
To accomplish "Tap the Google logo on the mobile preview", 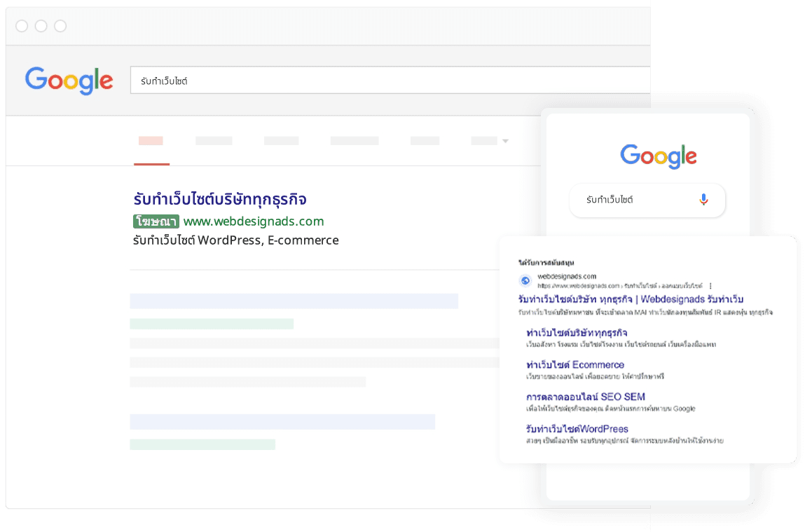I will point(658,156).
